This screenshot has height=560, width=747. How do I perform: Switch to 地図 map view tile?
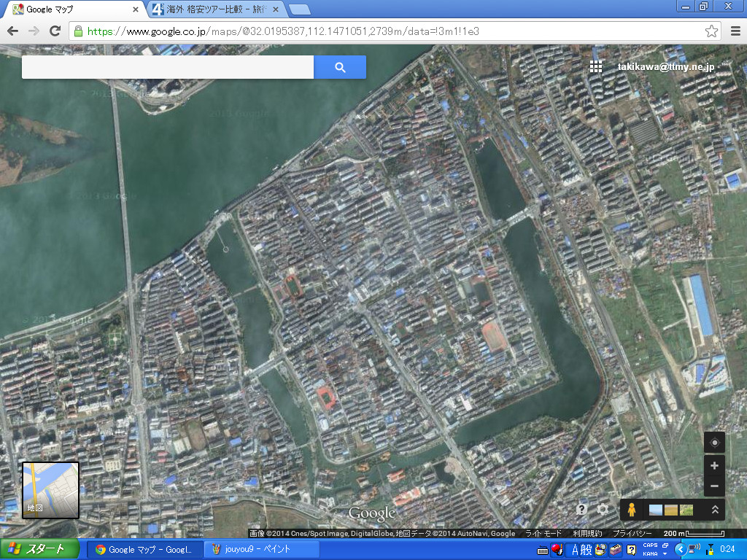click(x=50, y=490)
